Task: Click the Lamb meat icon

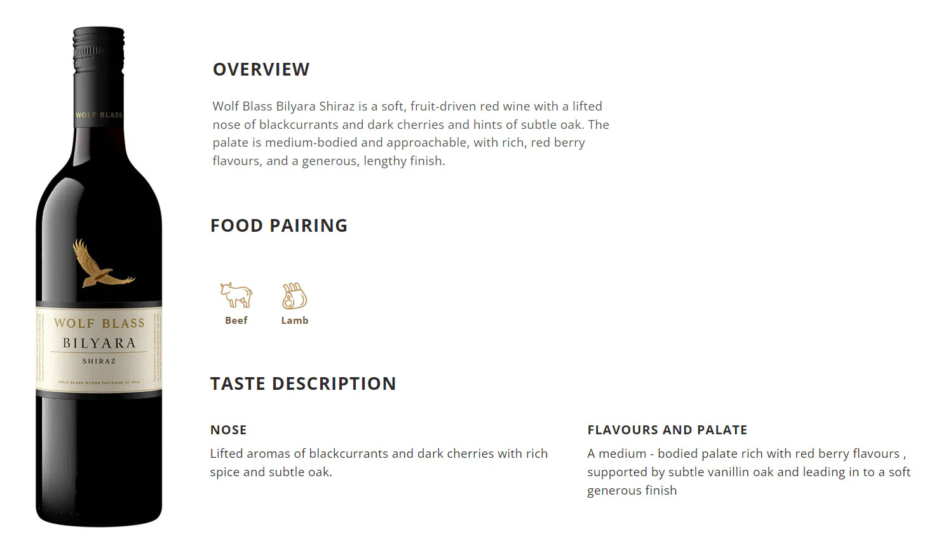Action: click(294, 296)
